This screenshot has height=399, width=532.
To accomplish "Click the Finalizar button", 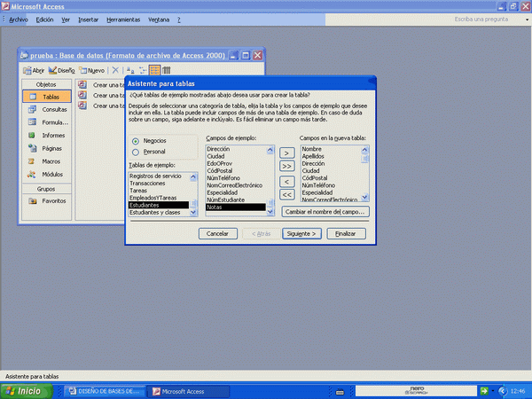I will (346, 233).
